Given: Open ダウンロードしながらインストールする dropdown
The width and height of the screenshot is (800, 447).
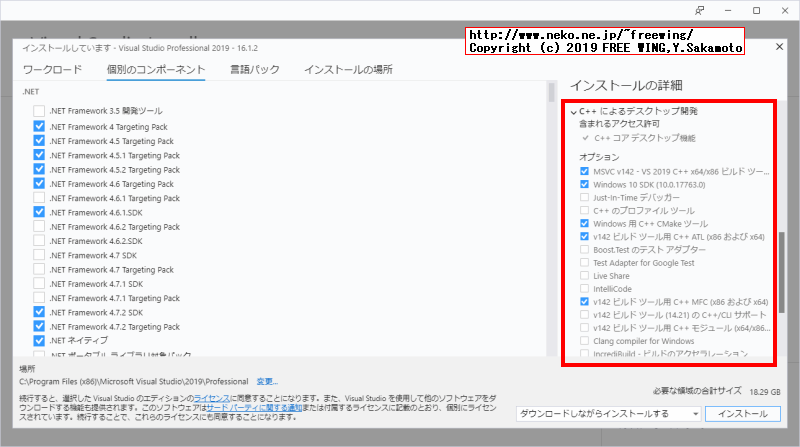Looking at the screenshot, I should click(609, 414).
